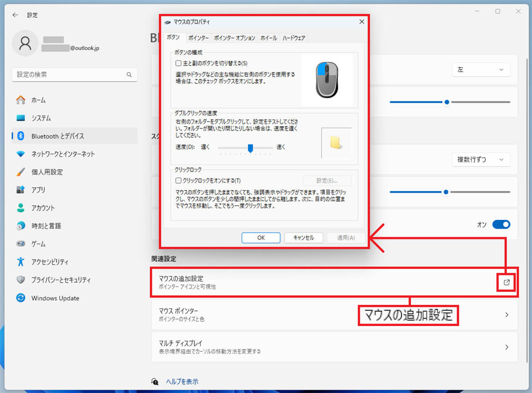Switch to the ハードウェア tab
This screenshot has width=532, height=393.
[x=294, y=38]
